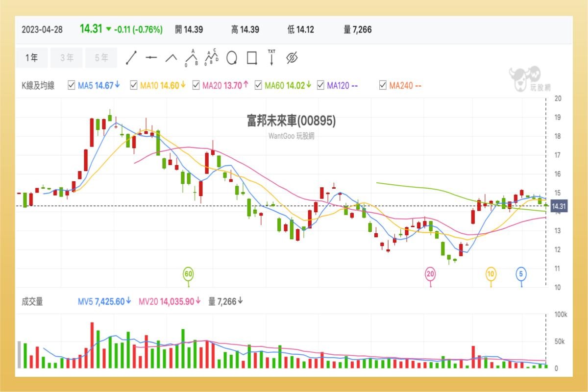
Task: Click the 低 14.12 low price
Action: pos(301,29)
